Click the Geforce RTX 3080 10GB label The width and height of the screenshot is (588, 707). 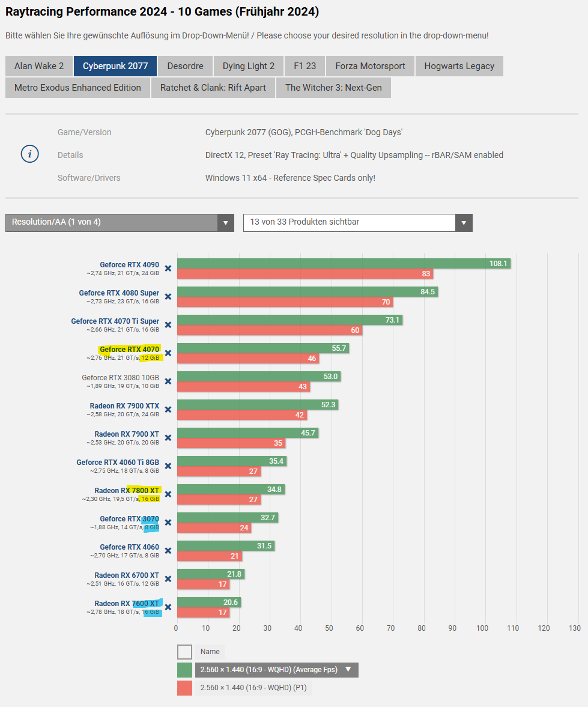coord(120,377)
